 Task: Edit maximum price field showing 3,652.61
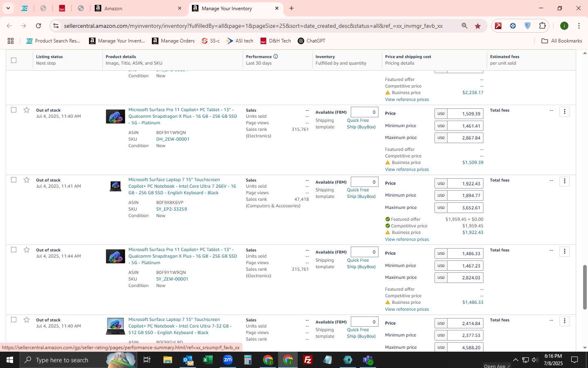click(465, 208)
